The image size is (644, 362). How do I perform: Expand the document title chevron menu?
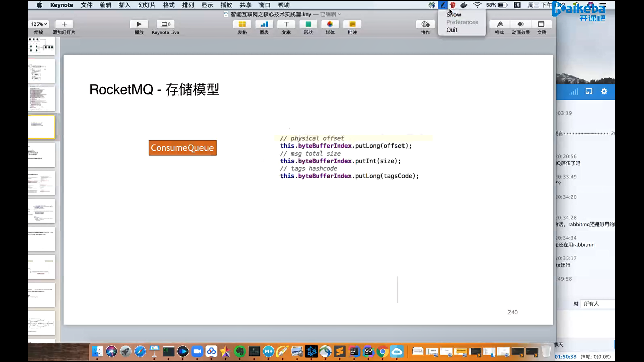(x=340, y=14)
